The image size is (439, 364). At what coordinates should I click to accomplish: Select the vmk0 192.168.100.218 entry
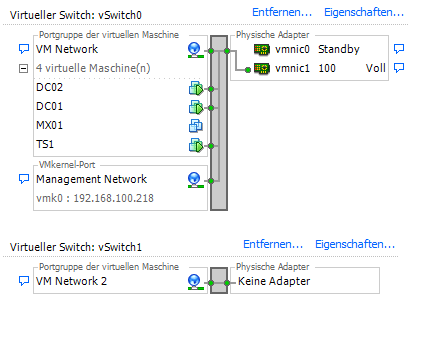coord(95,198)
